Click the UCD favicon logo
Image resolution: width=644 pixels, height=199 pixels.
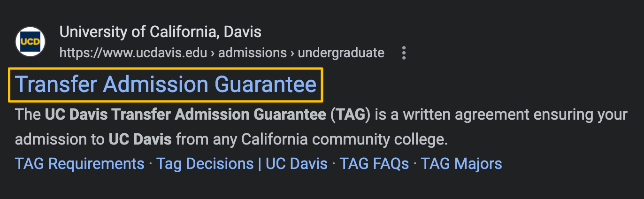click(x=31, y=42)
